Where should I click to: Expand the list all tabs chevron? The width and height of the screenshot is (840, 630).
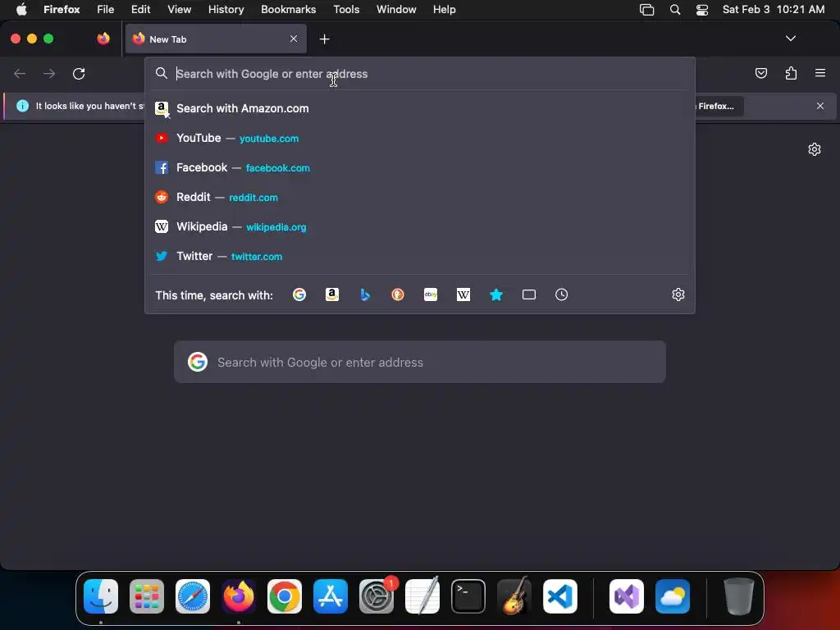tap(790, 39)
